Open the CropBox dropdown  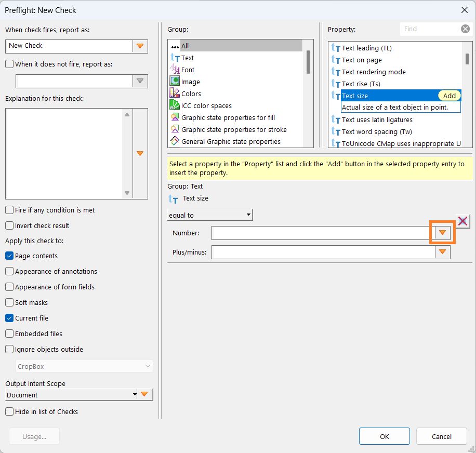(x=84, y=366)
